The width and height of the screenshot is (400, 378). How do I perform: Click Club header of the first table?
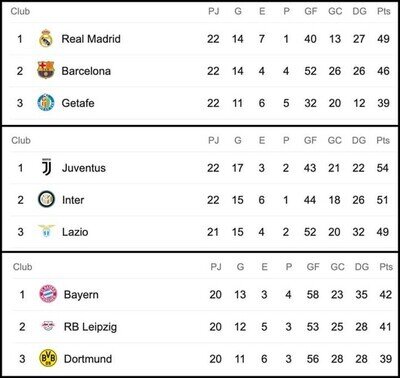[20, 11]
